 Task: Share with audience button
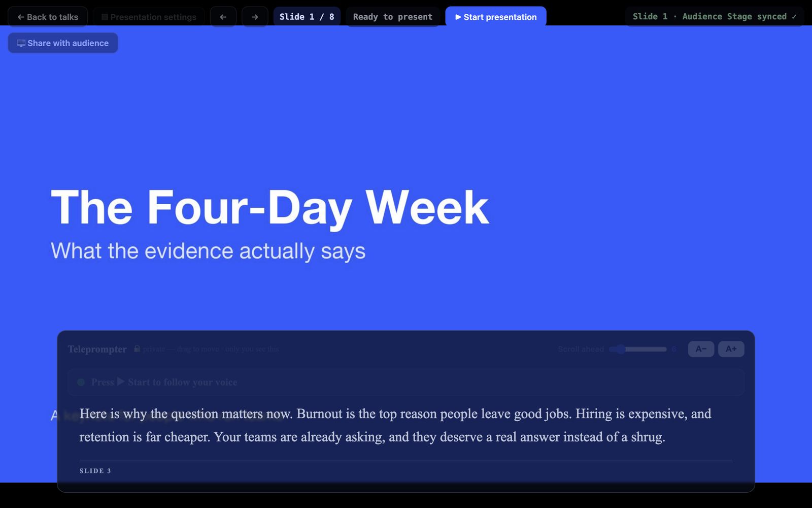point(63,43)
